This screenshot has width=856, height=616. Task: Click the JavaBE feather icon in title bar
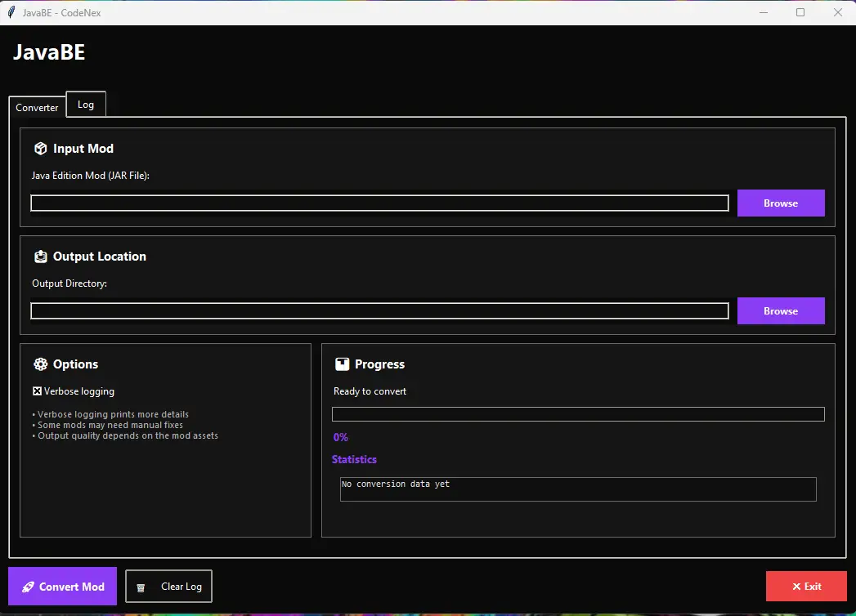tap(11, 12)
